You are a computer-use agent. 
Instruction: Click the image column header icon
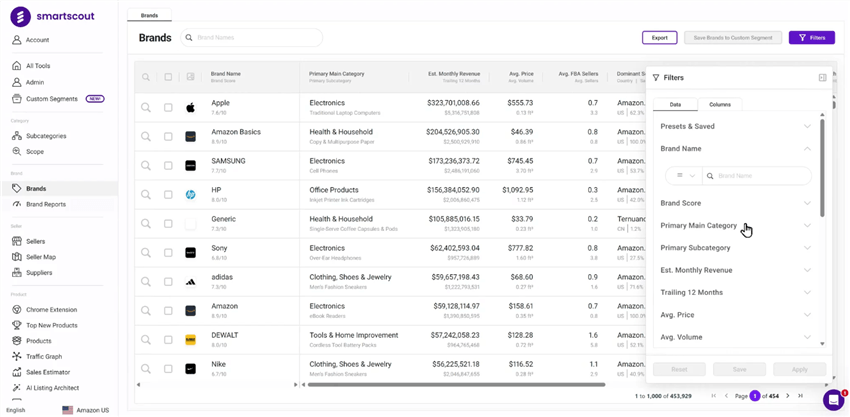[x=190, y=77]
